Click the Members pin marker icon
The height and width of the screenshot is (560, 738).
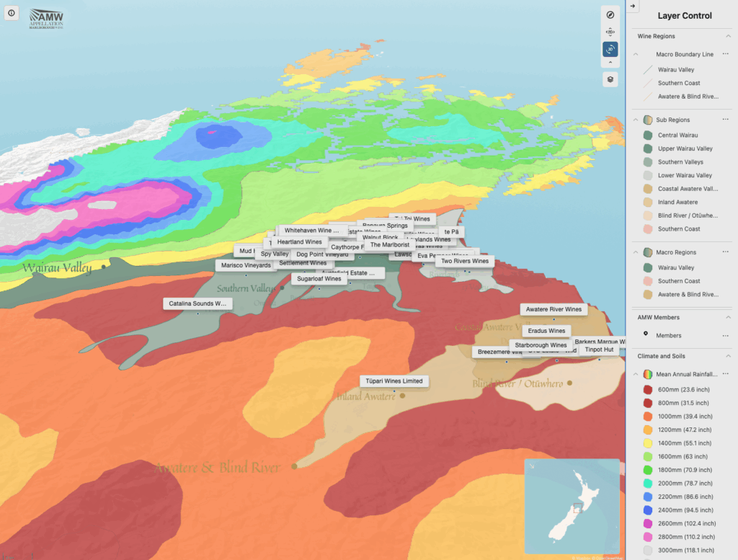point(646,334)
